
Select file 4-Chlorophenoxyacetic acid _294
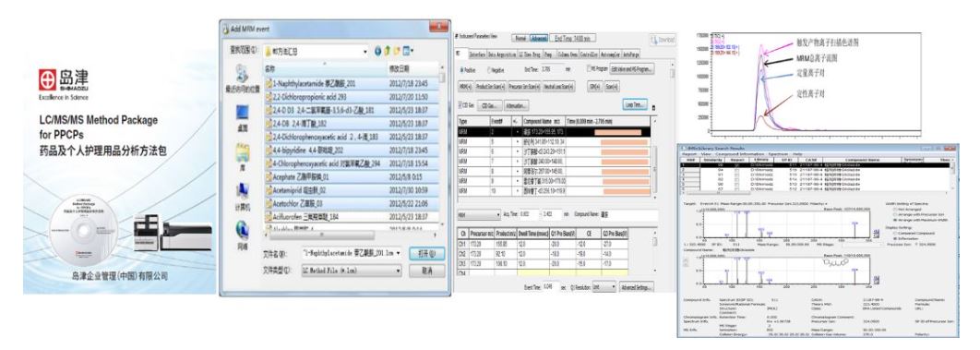352,163
